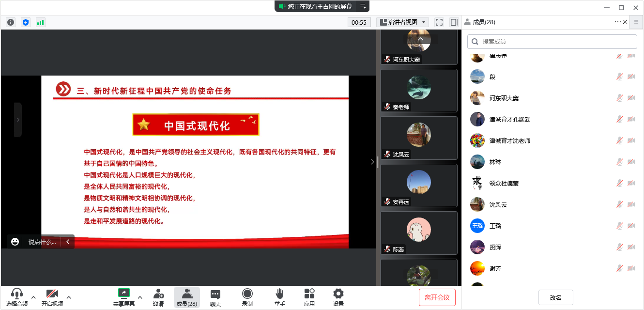Open 设置 settings
Viewport: 644px width, 310px height.
pos(338,297)
